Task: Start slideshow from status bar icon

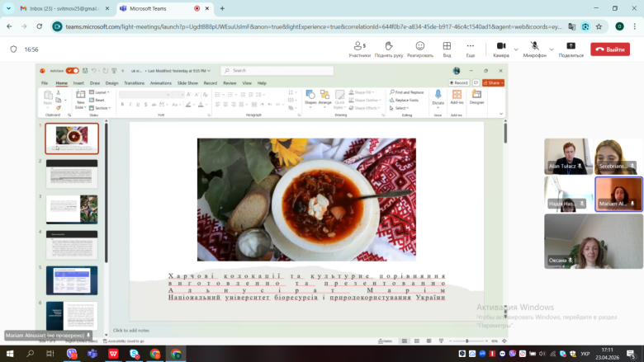Action: point(441,341)
